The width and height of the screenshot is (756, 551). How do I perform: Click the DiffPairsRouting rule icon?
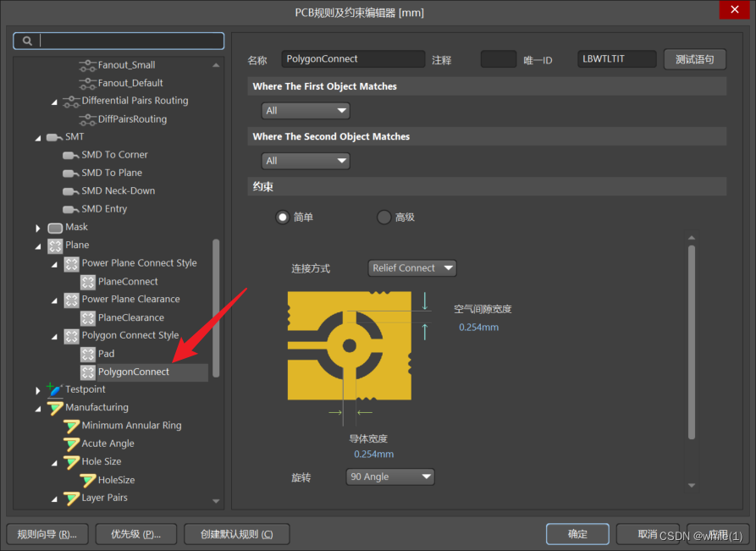87,119
